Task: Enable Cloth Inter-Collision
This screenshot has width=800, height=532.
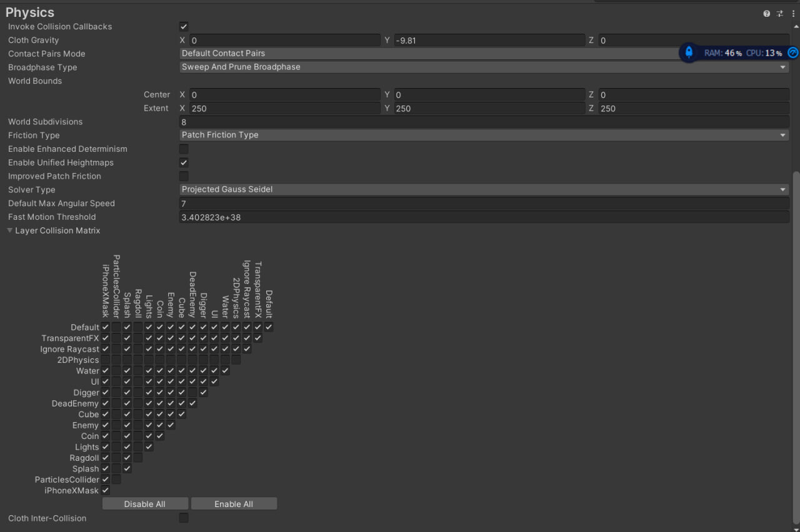Action: pyautogui.click(x=183, y=518)
